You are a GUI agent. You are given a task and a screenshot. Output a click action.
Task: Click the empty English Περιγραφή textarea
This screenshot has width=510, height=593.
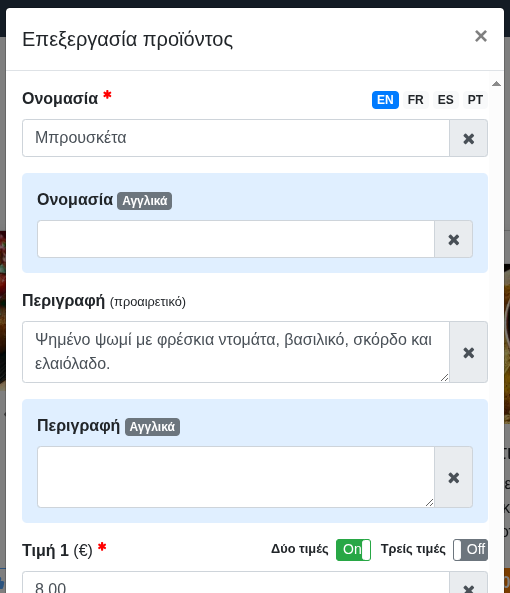click(x=236, y=477)
